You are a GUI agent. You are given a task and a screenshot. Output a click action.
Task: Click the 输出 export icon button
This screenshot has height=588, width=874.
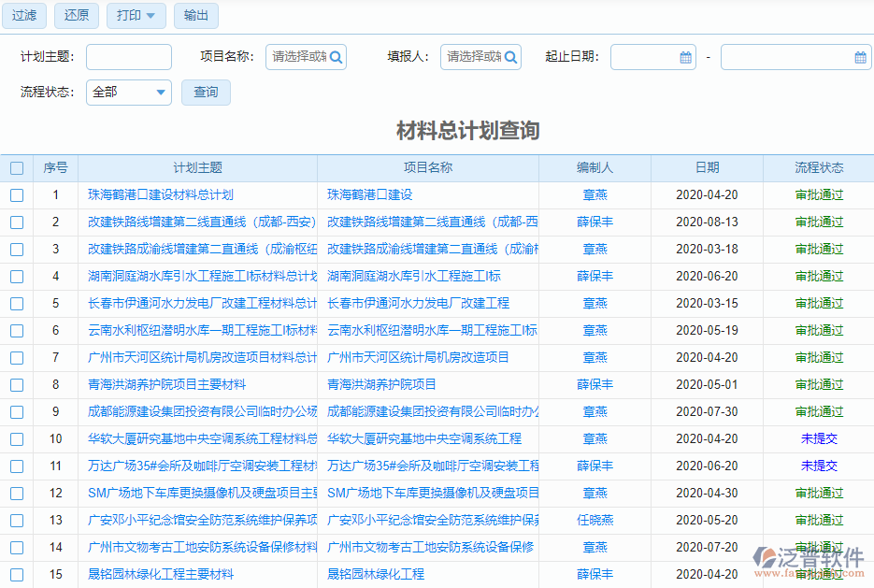coord(195,16)
